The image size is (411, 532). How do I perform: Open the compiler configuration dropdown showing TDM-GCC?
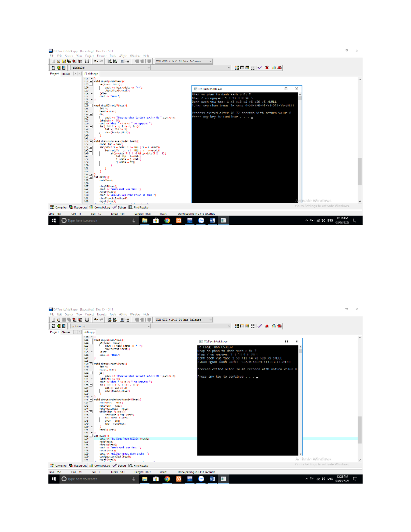(183, 61)
